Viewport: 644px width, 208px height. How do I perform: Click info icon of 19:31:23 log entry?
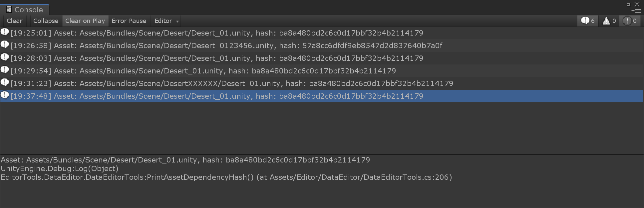4,82
